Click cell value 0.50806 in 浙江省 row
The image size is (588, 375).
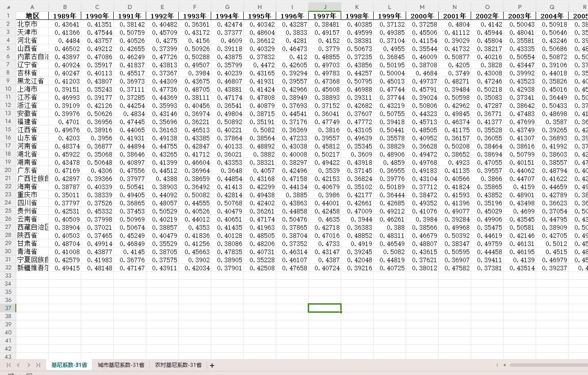tap(422, 105)
